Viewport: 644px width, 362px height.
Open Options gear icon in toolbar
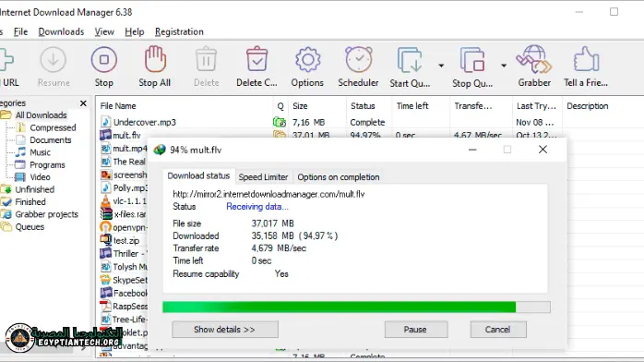(307, 60)
